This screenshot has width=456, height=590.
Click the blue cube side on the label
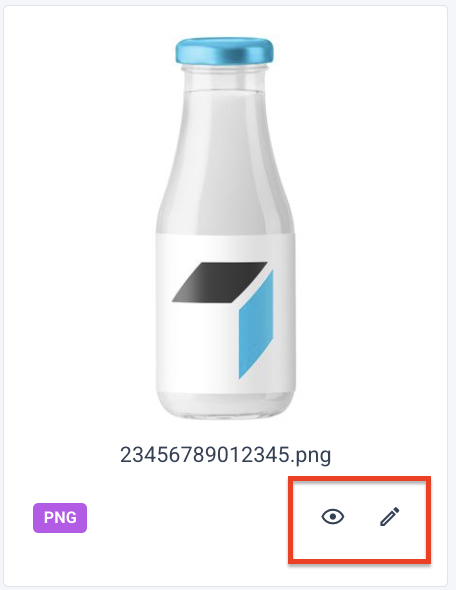pyautogui.click(x=256, y=325)
